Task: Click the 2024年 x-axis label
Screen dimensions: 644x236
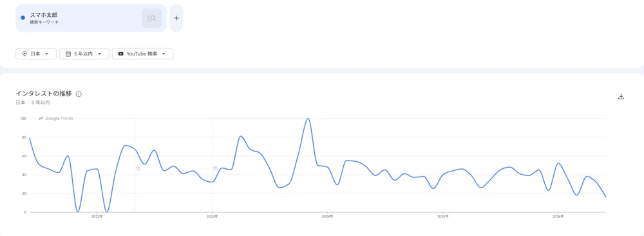Action: [x=327, y=216]
